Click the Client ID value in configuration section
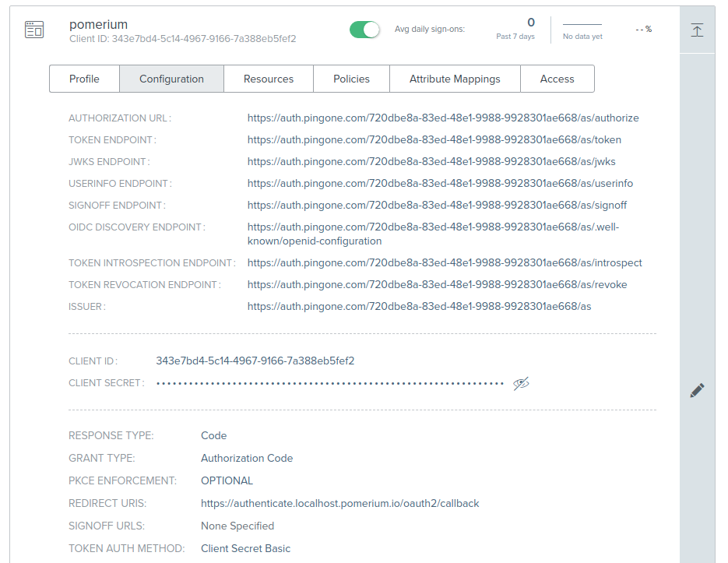This screenshot has height=563, width=728. pyautogui.click(x=255, y=361)
